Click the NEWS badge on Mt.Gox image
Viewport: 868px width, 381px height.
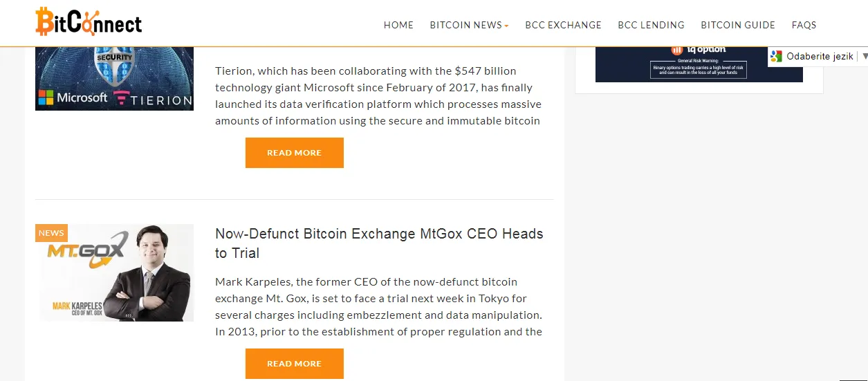click(51, 233)
